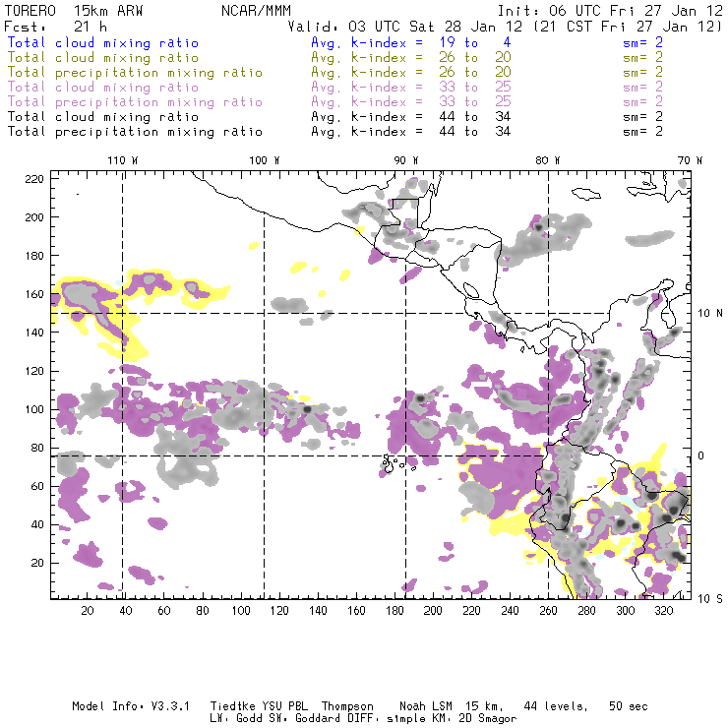Click the "TORERO 15km ARW" title text
728x728 pixels.
point(74,11)
